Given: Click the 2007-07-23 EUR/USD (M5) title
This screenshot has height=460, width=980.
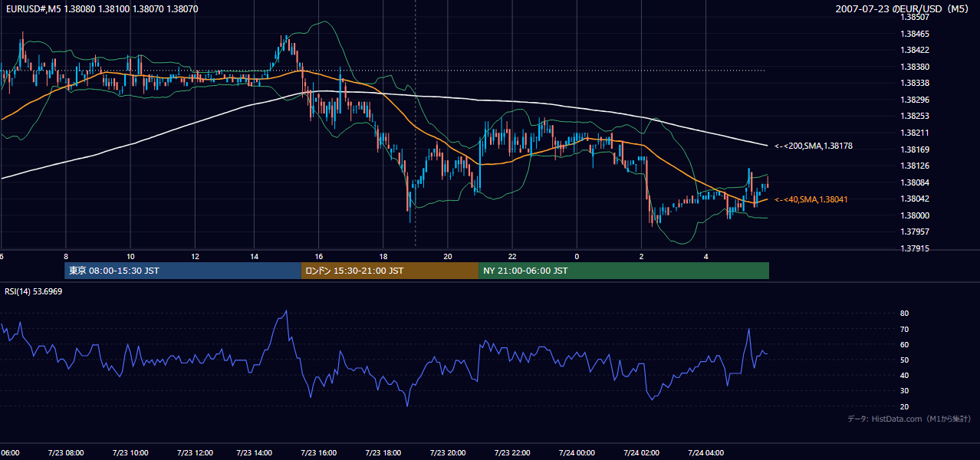Looking at the screenshot, I should pyautogui.click(x=903, y=9).
